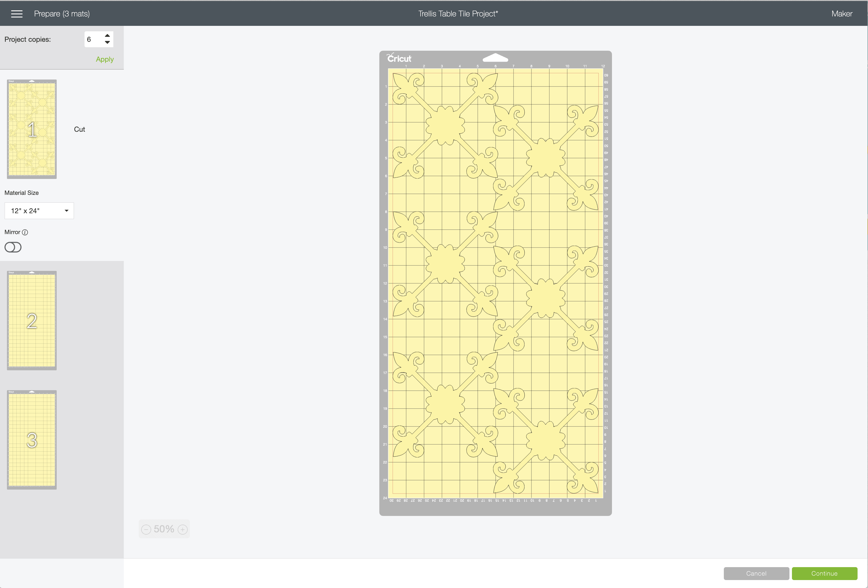The width and height of the screenshot is (868, 588).
Task: Decrease project copies with down arrow
Action: (107, 42)
